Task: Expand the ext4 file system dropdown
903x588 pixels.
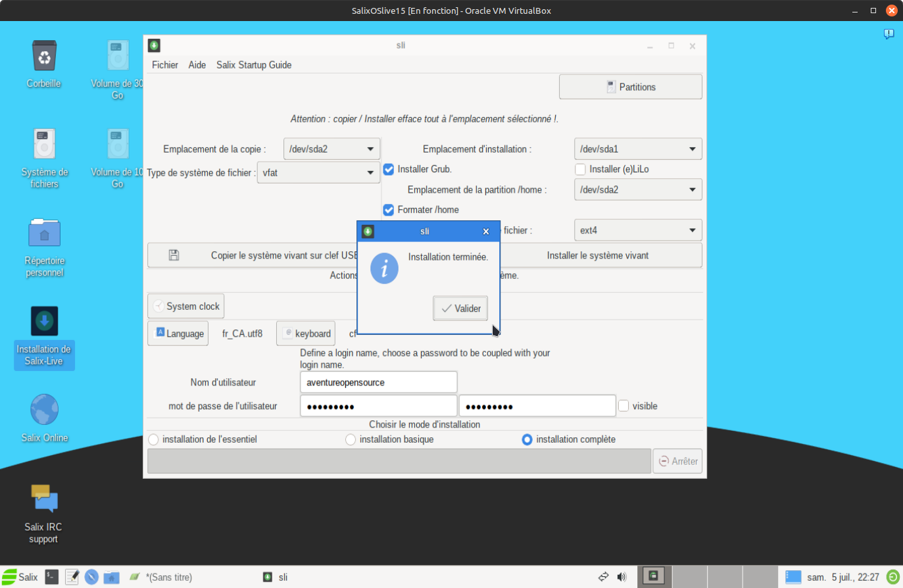Action: pos(637,231)
